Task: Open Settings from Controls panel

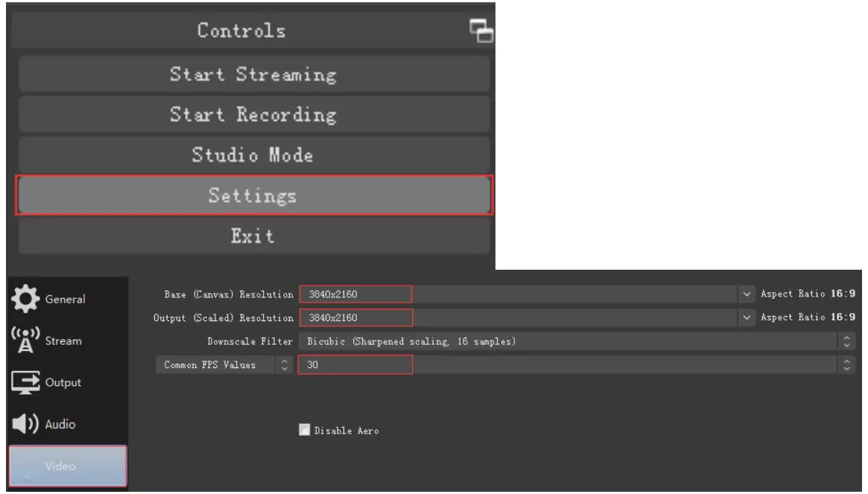Action: [x=254, y=195]
